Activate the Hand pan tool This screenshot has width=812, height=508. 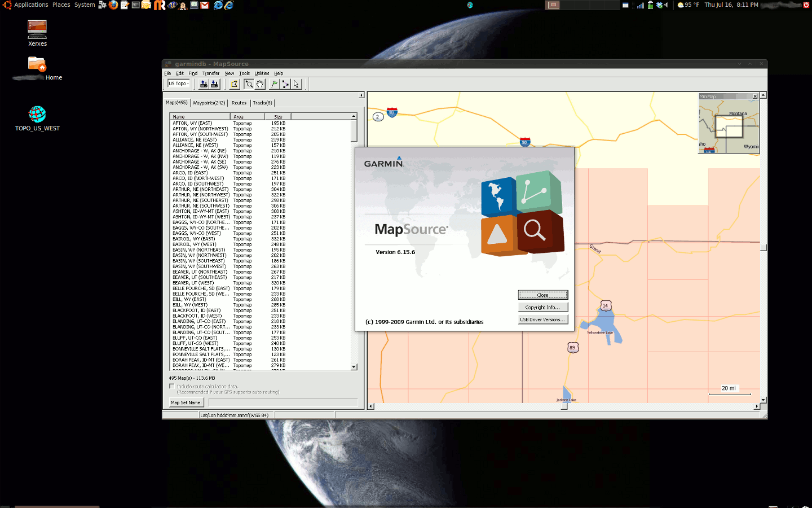259,84
